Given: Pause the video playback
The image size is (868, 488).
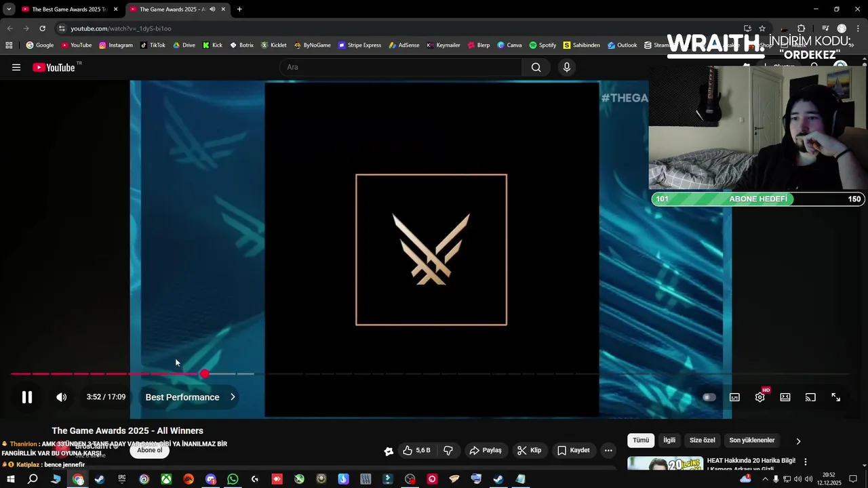Looking at the screenshot, I should (27, 397).
